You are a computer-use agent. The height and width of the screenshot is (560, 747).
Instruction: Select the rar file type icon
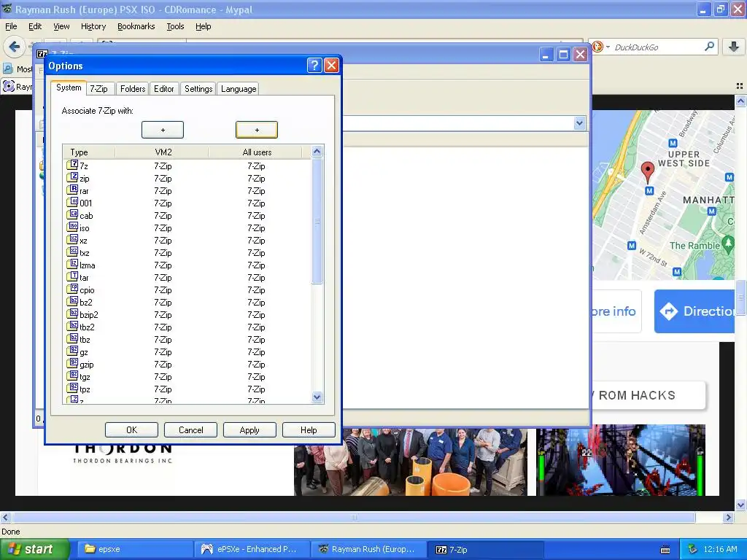coord(72,190)
